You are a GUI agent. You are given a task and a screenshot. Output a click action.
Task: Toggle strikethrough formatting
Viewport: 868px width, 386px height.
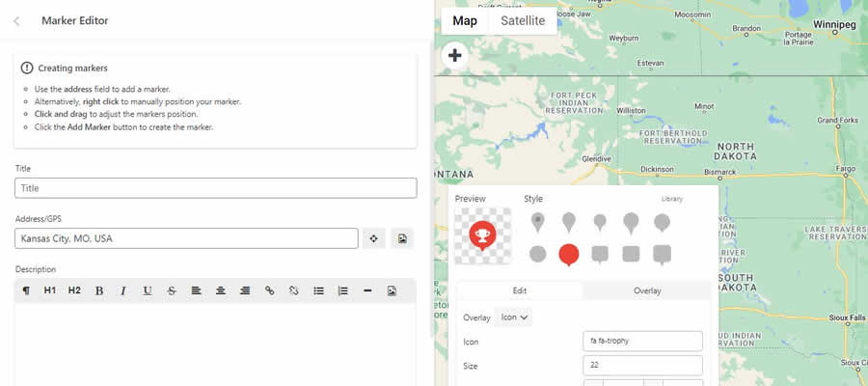tap(172, 290)
